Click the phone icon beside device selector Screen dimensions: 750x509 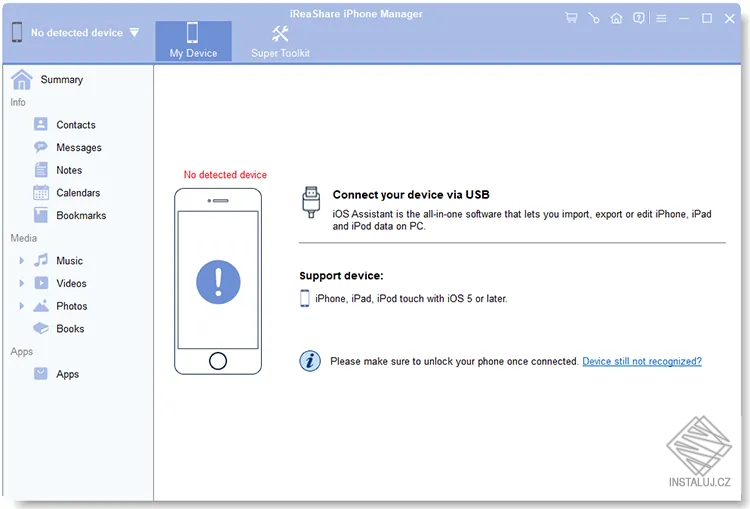[17, 32]
